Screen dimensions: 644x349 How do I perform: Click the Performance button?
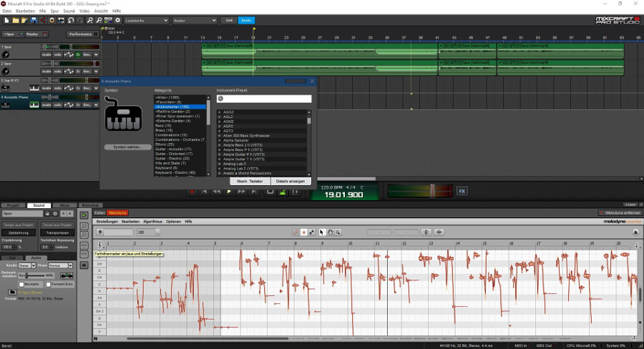pos(82,34)
